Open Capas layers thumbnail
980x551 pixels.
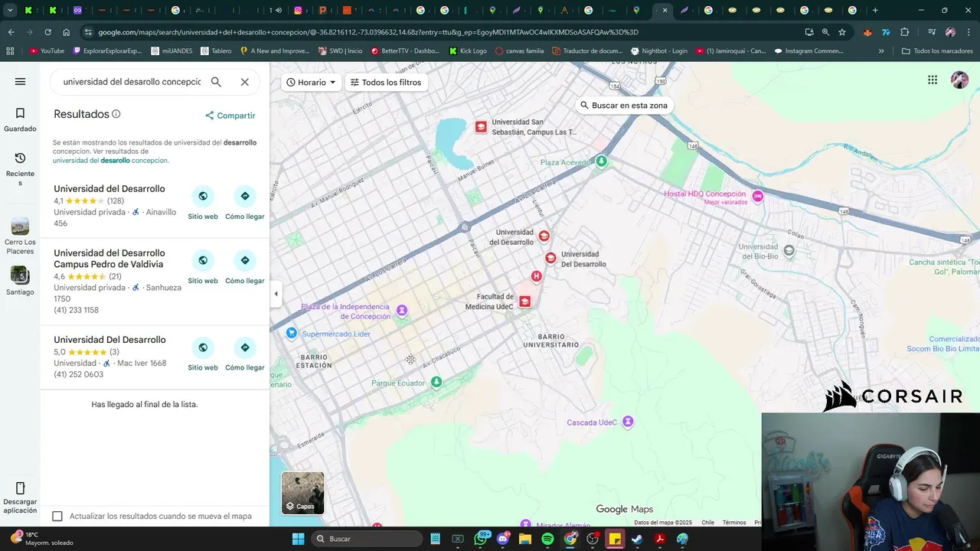[302, 493]
